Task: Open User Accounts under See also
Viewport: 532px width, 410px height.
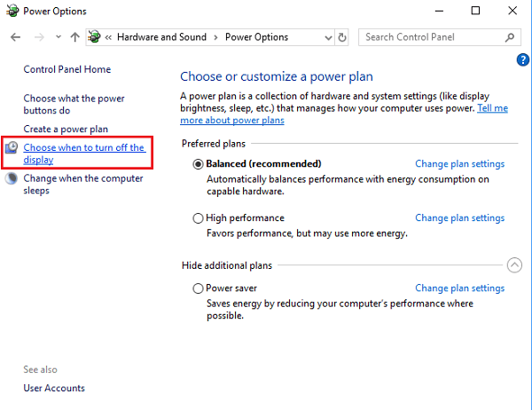Action: pos(54,388)
